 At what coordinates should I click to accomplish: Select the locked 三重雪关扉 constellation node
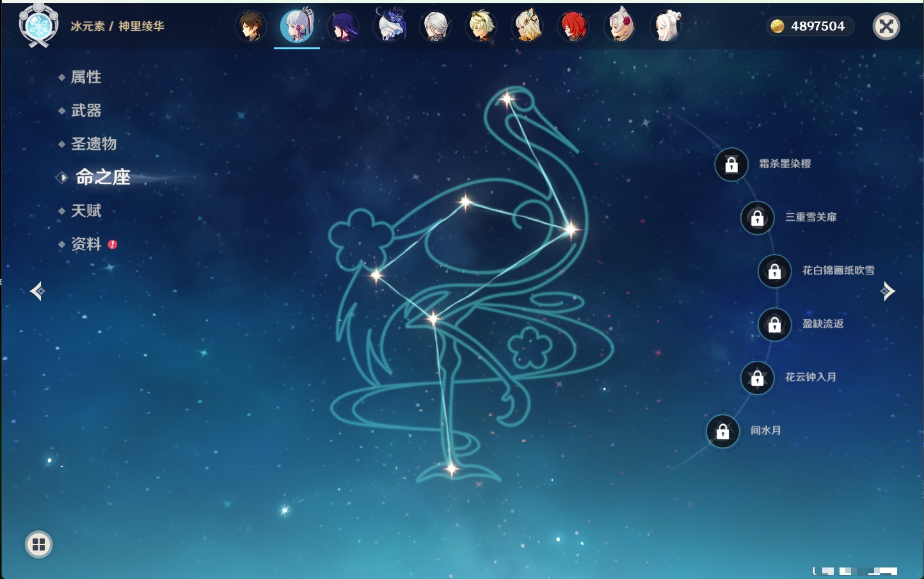pos(758,218)
